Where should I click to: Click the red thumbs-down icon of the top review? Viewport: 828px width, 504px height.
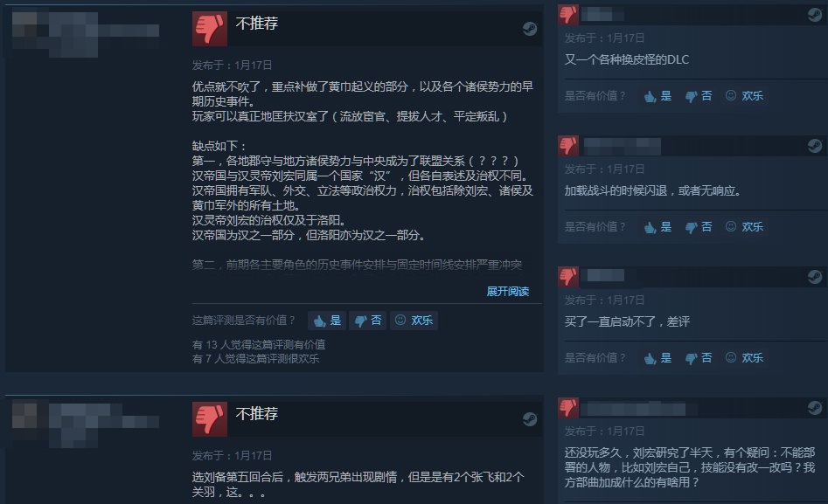210,29
